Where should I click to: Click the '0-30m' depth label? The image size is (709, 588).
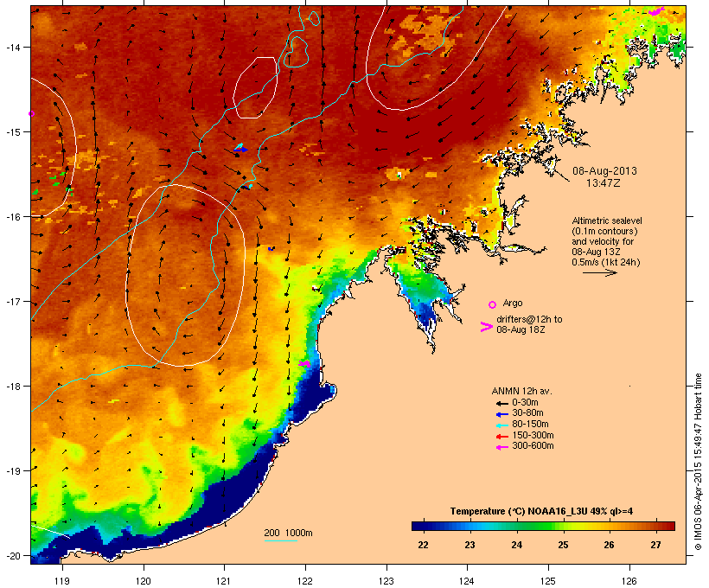coord(525,403)
